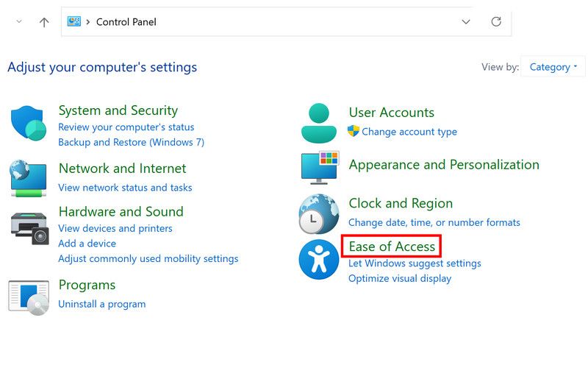Open View devices and printers
588x379 pixels.
(115, 228)
